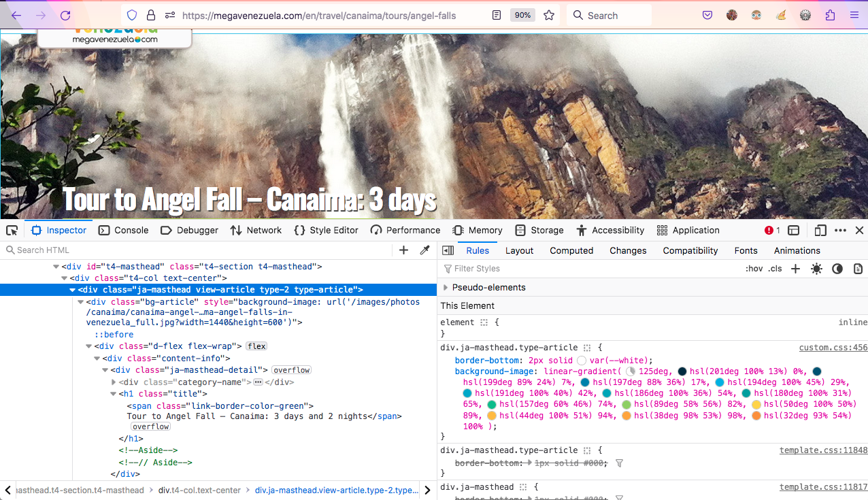Toggle the flex badge on d-flex div
The width and height of the screenshot is (868, 500).
click(x=256, y=346)
